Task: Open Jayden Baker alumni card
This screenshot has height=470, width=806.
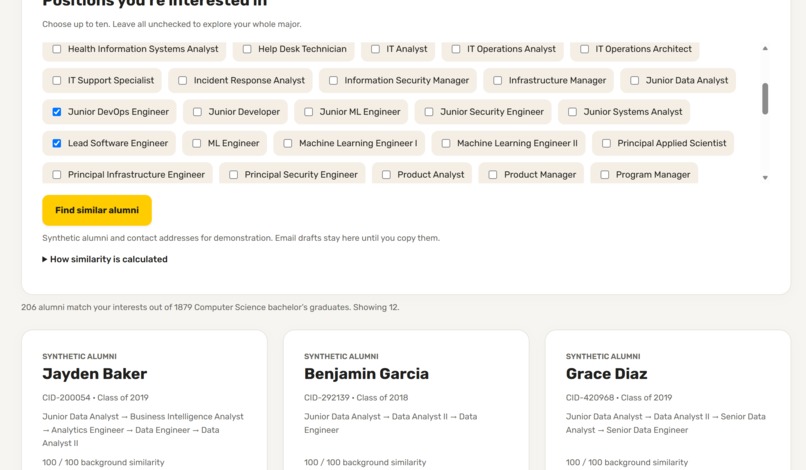Action: point(144,400)
